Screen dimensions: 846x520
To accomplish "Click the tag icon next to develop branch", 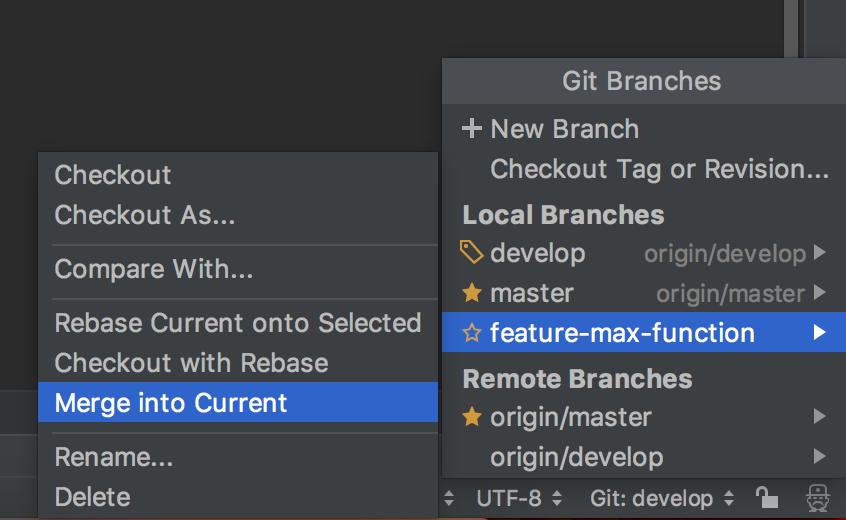I will pyautogui.click(x=472, y=252).
